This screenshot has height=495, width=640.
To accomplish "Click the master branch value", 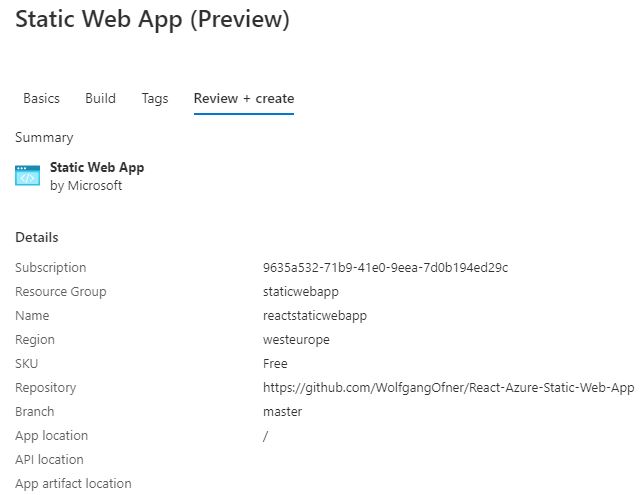I will 282,412.
